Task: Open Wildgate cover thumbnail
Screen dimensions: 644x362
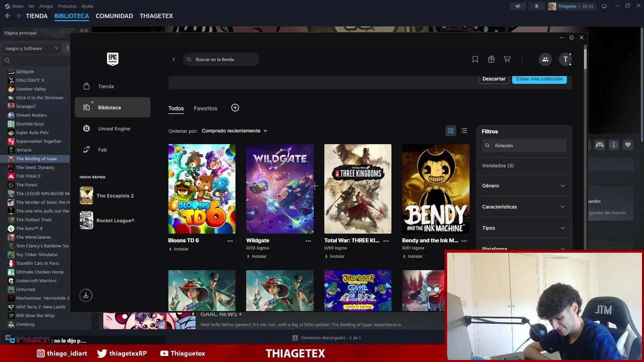Action: (280, 189)
